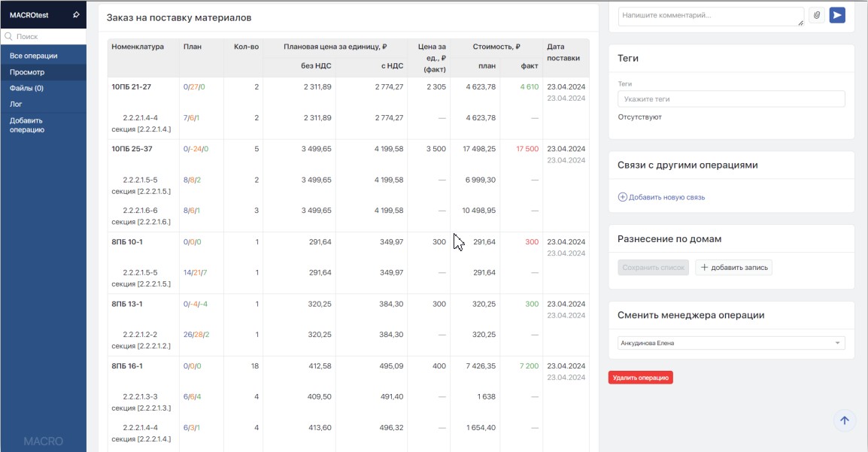The width and height of the screenshot is (868, 452).
Task: Click the scroll-to-top arrow button
Action: click(x=844, y=421)
